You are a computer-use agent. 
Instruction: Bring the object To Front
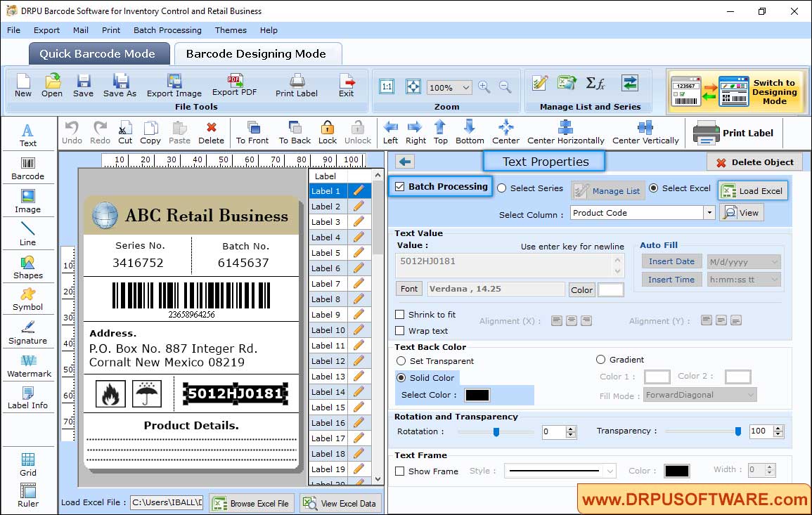[252, 133]
